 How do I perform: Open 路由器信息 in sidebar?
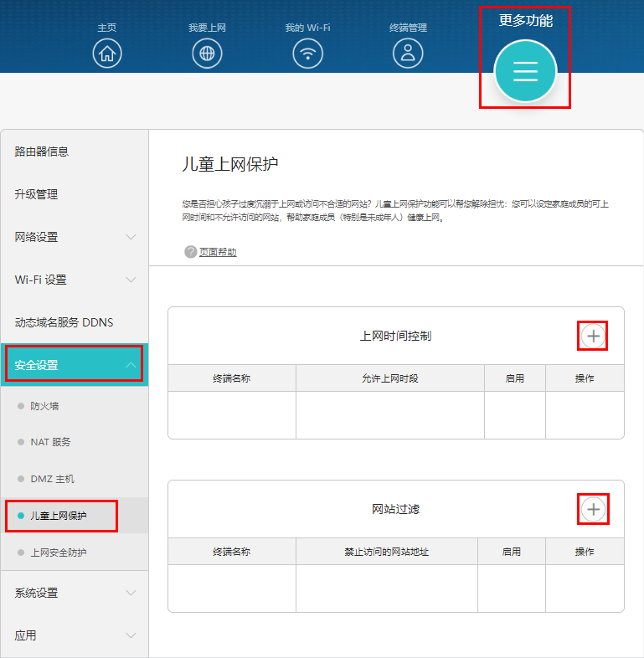(42, 152)
